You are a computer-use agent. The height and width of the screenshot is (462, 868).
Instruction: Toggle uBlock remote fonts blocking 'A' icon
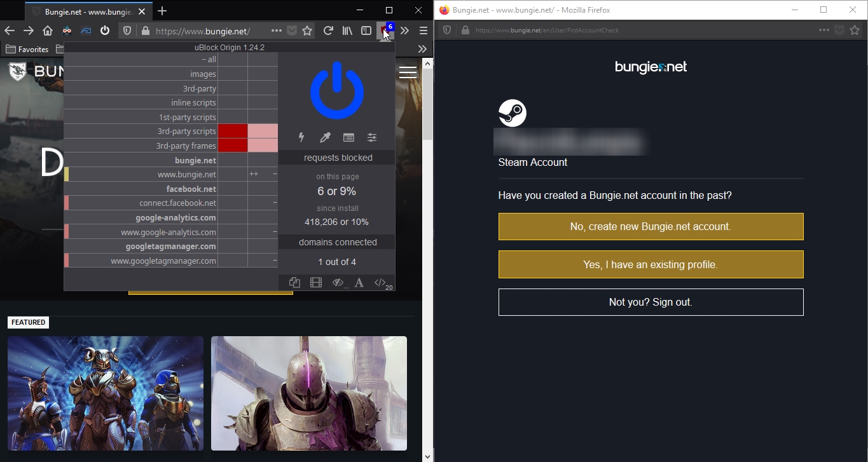359,283
